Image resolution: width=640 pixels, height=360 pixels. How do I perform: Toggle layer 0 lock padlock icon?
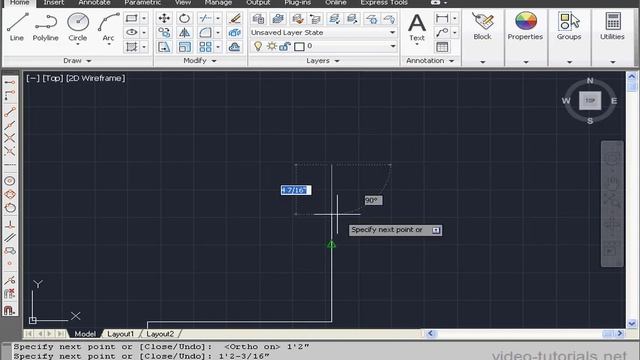pos(284,46)
